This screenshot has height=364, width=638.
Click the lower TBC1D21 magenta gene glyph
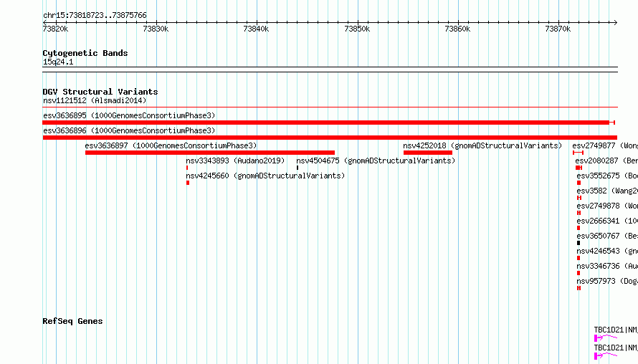tap(606, 355)
